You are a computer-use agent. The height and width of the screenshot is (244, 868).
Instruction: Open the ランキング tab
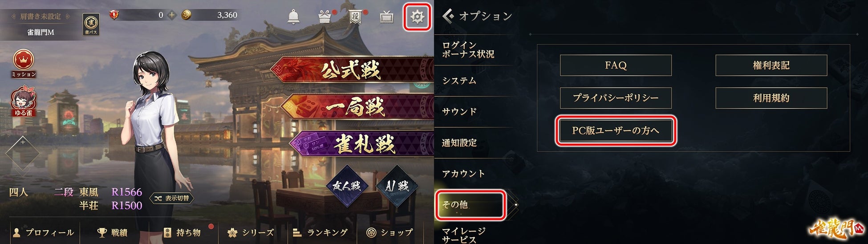[320, 232]
